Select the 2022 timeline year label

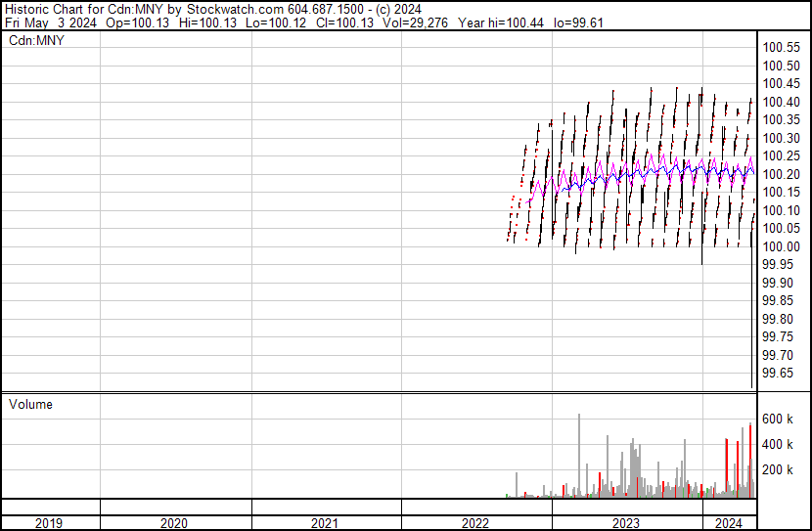pos(475,523)
